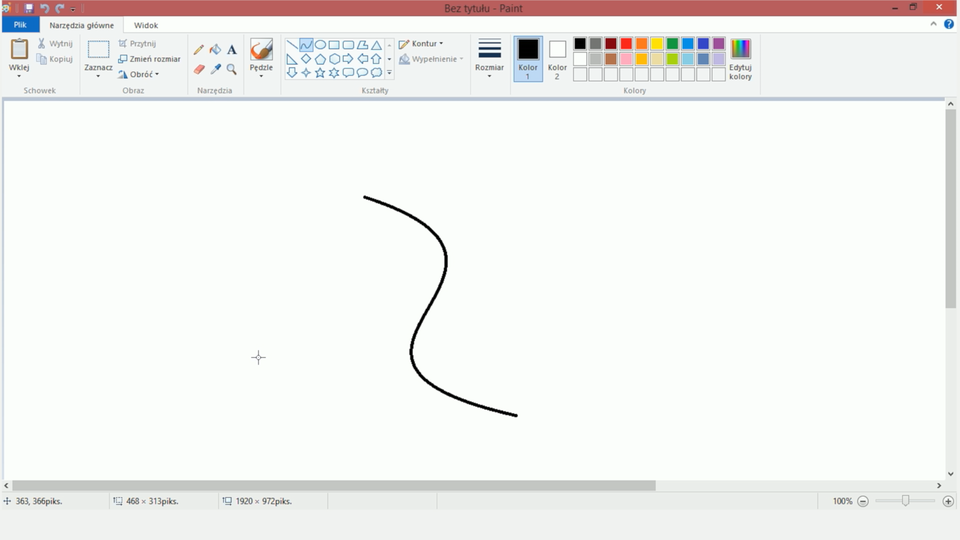Choose the Cloud callout shape
This screenshot has width=960, height=540.
pos(377,72)
